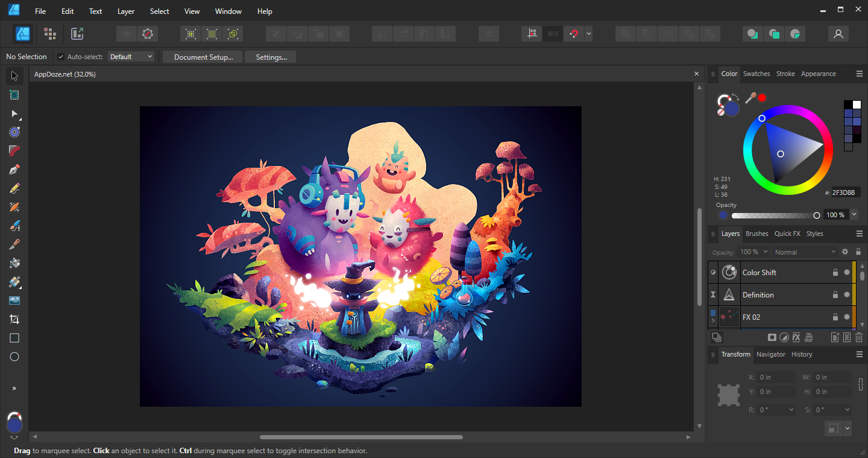Open the Select menu

tap(159, 11)
